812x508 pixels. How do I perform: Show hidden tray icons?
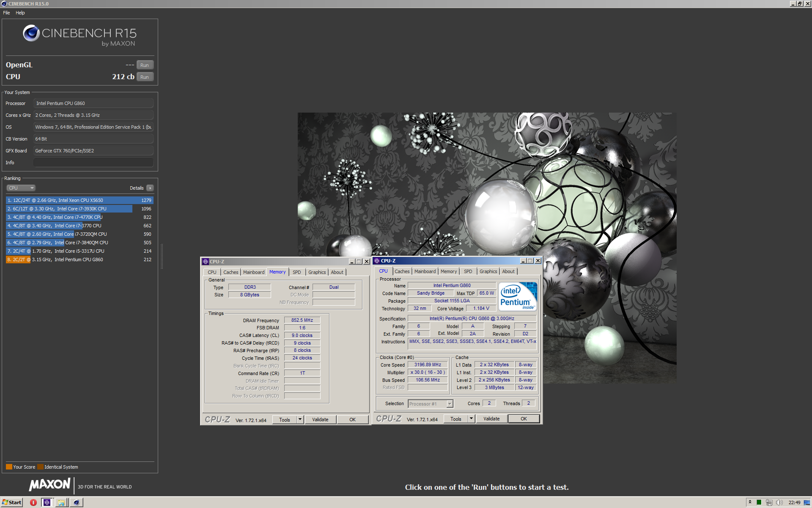[x=750, y=502]
